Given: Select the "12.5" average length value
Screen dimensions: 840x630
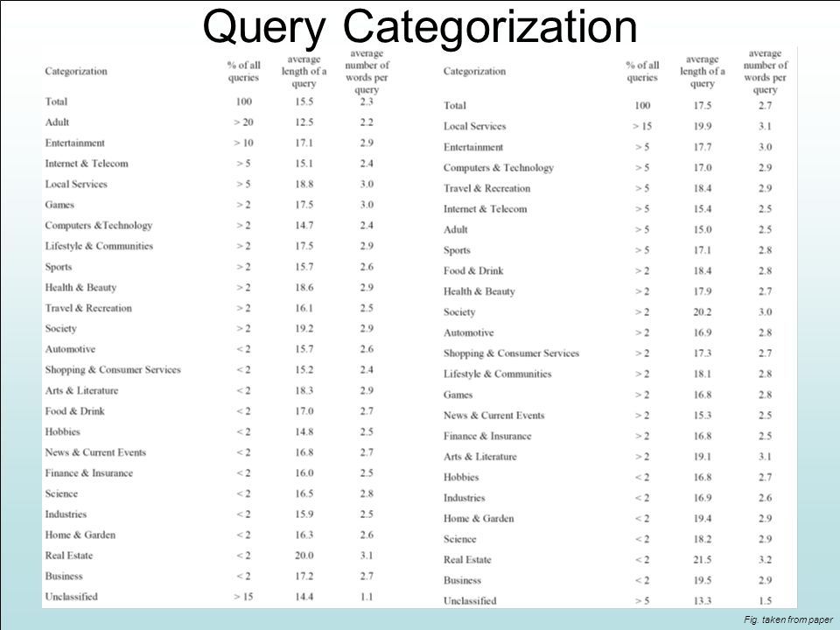Looking at the screenshot, I should pyautogui.click(x=304, y=122).
